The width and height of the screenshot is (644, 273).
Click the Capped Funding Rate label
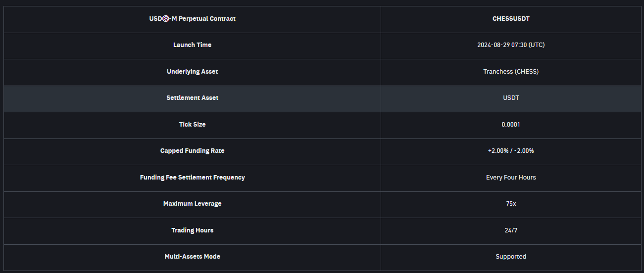click(x=192, y=151)
